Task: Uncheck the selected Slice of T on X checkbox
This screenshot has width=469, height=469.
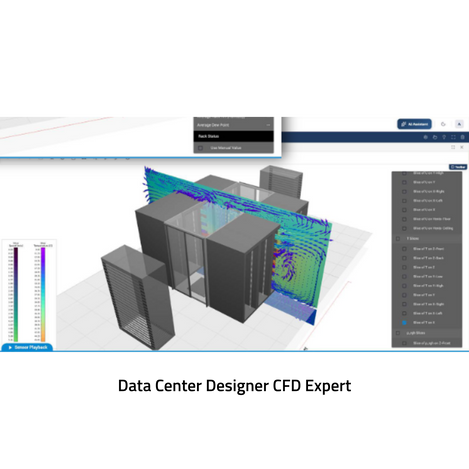Action: [x=404, y=323]
